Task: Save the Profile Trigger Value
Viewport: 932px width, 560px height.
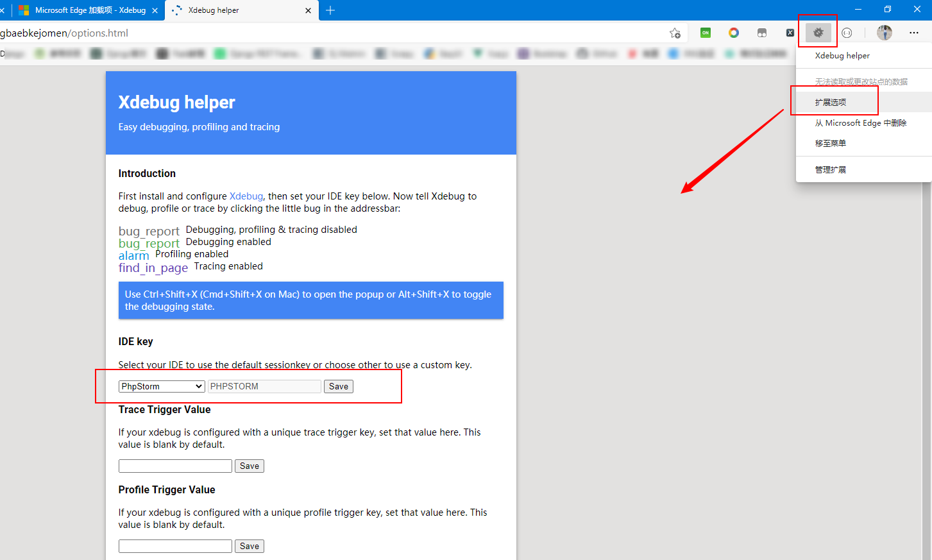Action: 250,546
